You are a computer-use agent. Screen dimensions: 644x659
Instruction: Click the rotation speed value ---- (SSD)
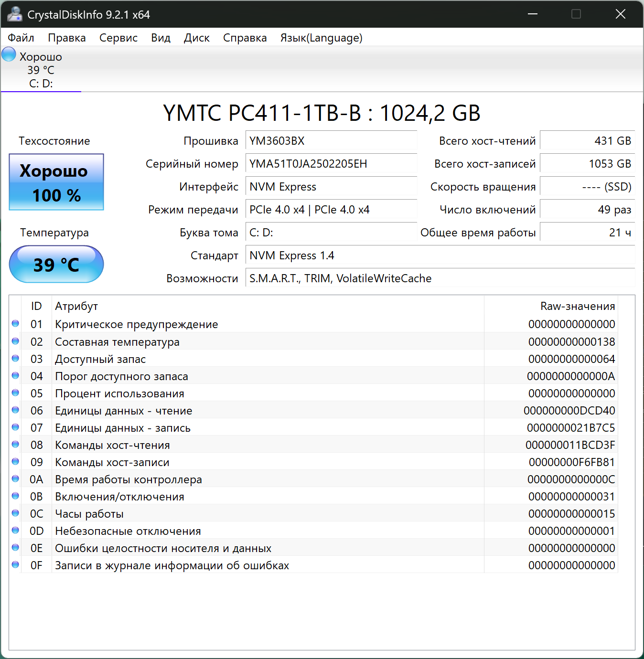587,187
